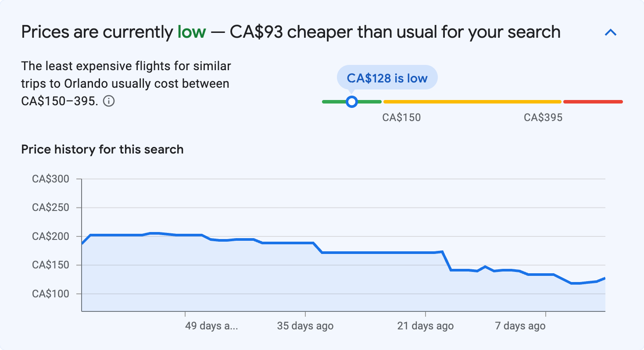The height and width of the screenshot is (350, 644).
Task: Click the CA$150 label under the price bar
Action: (402, 117)
